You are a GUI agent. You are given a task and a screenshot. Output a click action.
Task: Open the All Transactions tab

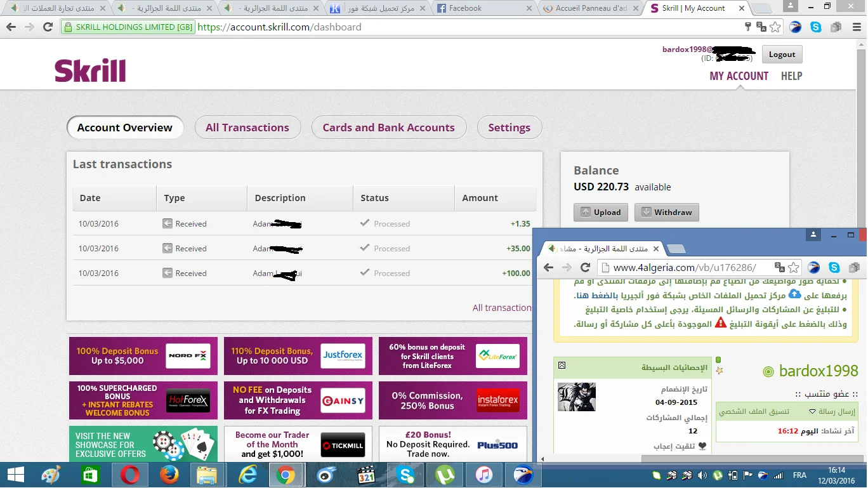tap(247, 128)
